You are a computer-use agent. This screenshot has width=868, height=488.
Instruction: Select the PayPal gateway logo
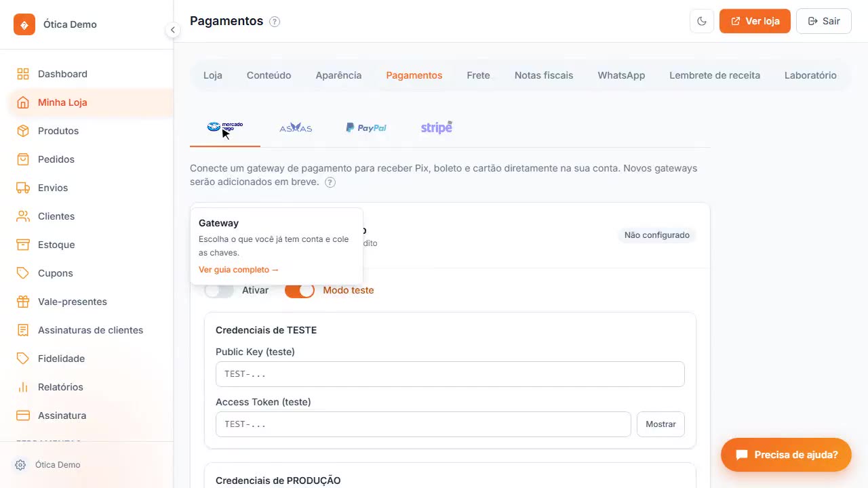[366, 127]
